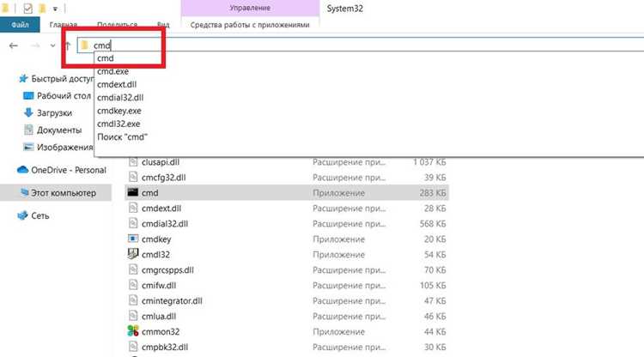Viewport: 644px width, 357px height.
Task: Select cmdext.dll in the file list
Action: (x=161, y=209)
